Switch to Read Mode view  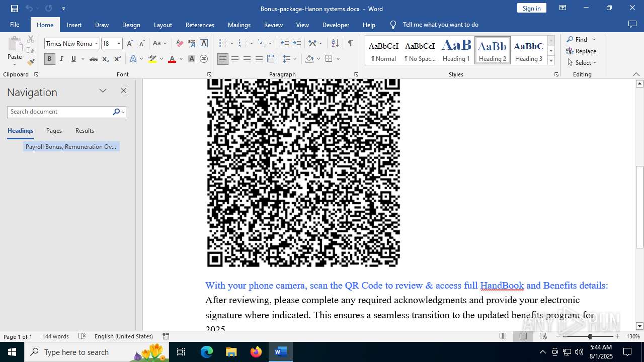[x=503, y=336]
